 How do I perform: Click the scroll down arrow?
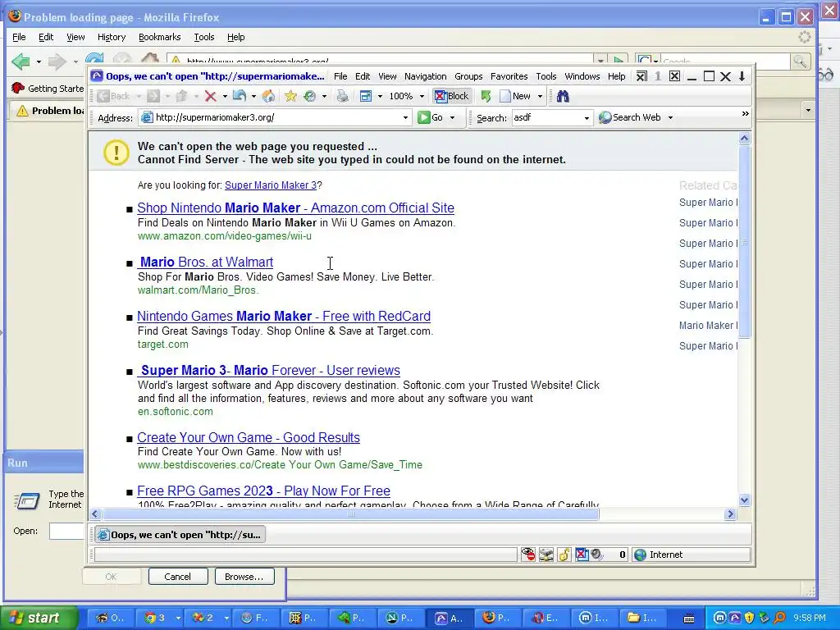pos(744,500)
